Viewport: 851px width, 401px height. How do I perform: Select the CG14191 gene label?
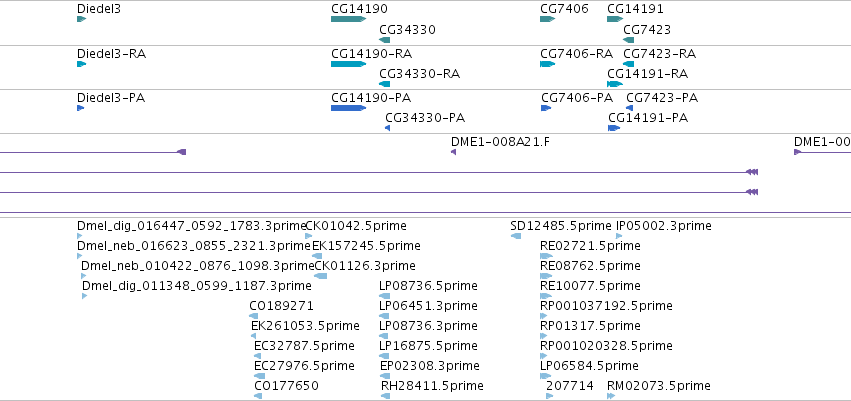[x=635, y=9]
